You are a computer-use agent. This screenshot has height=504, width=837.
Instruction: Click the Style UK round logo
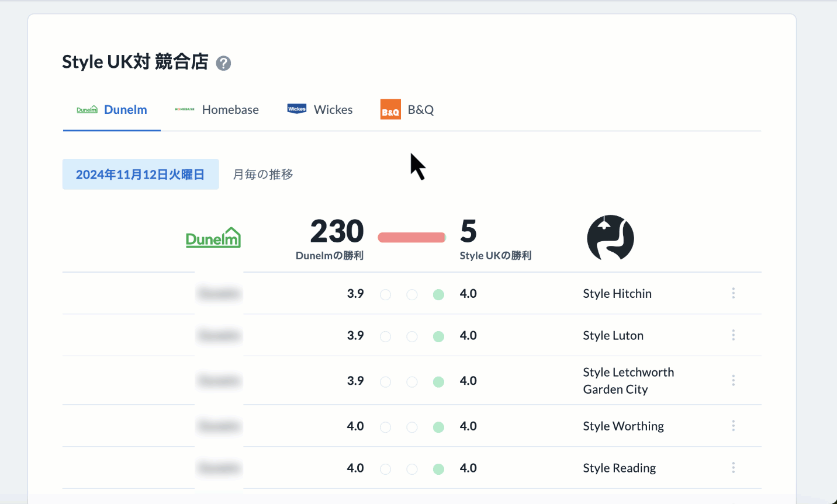(610, 238)
